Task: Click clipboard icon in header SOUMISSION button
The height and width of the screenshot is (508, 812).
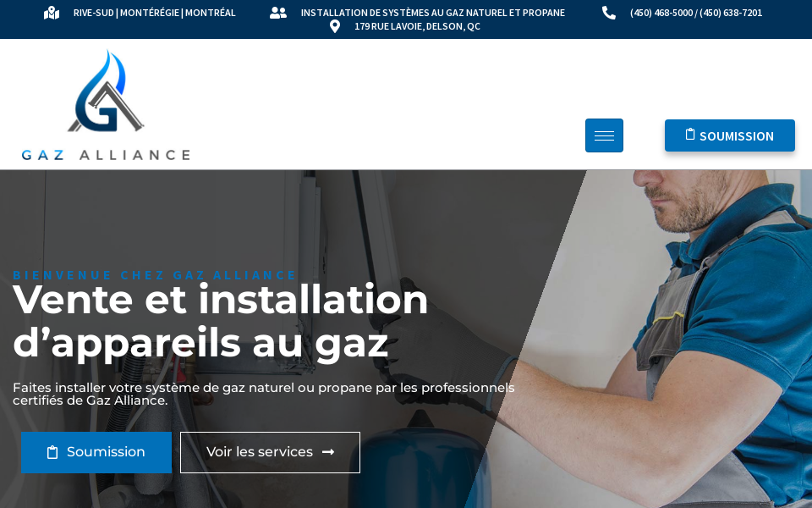Action: [690, 135]
